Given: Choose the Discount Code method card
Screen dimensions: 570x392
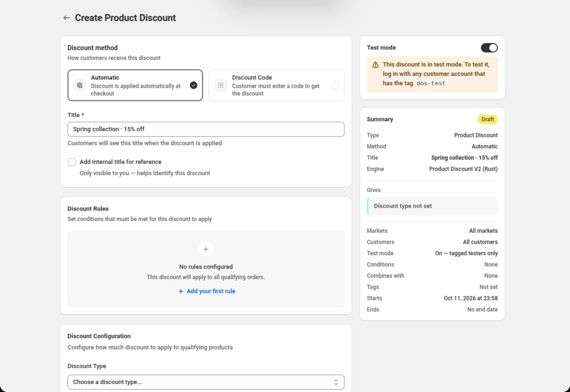Looking at the screenshot, I should tap(276, 85).
